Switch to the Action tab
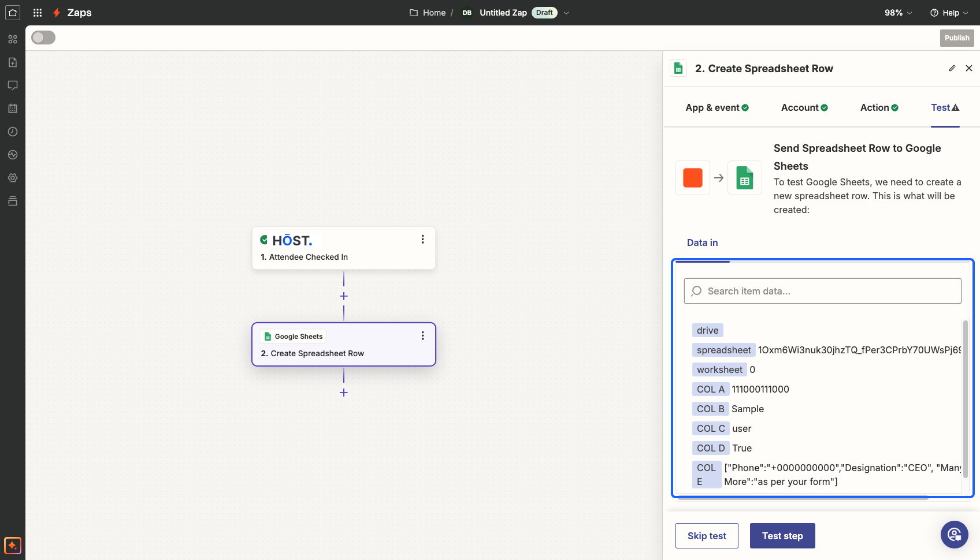 [x=879, y=107]
